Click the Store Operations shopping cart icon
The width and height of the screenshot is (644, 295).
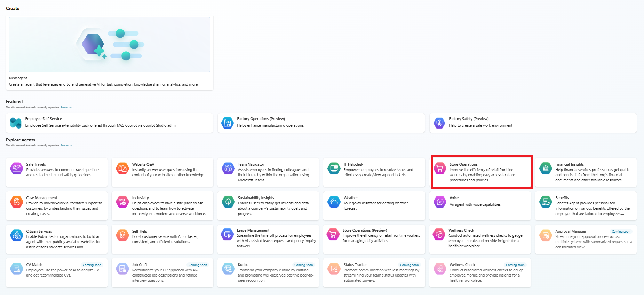(x=440, y=169)
